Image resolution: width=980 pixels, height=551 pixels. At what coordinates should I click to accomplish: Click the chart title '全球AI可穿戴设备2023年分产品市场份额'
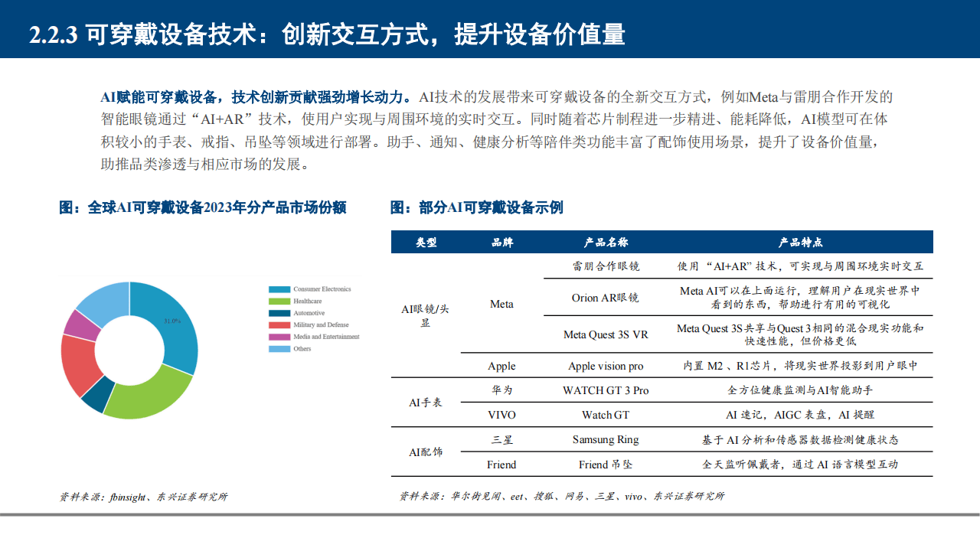click(216, 207)
